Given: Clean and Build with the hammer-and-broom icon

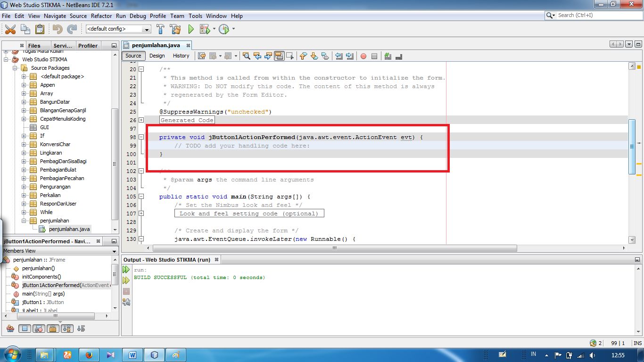Looking at the screenshot, I should (x=175, y=29).
